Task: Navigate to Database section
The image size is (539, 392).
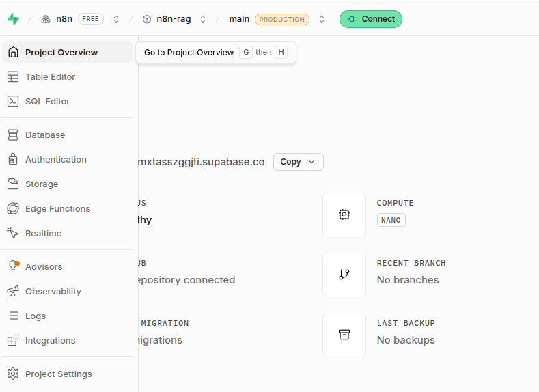Action: tap(68, 135)
